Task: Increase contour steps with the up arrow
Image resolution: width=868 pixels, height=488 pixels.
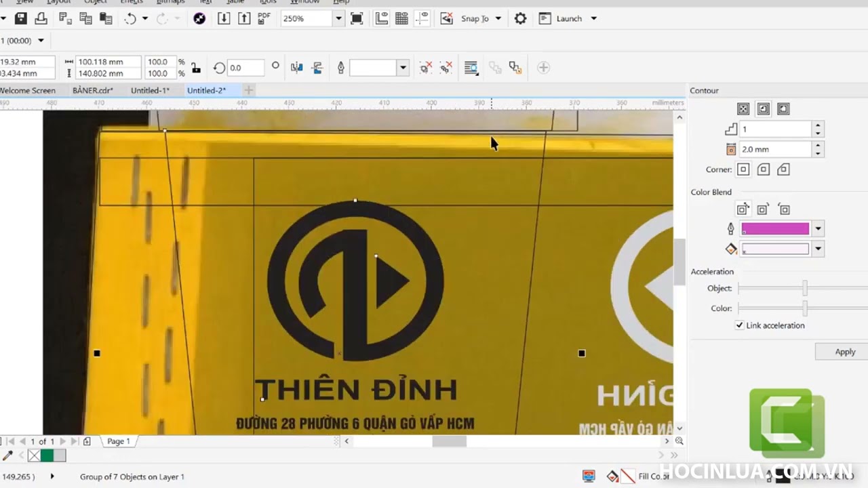Action: [818, 125]
